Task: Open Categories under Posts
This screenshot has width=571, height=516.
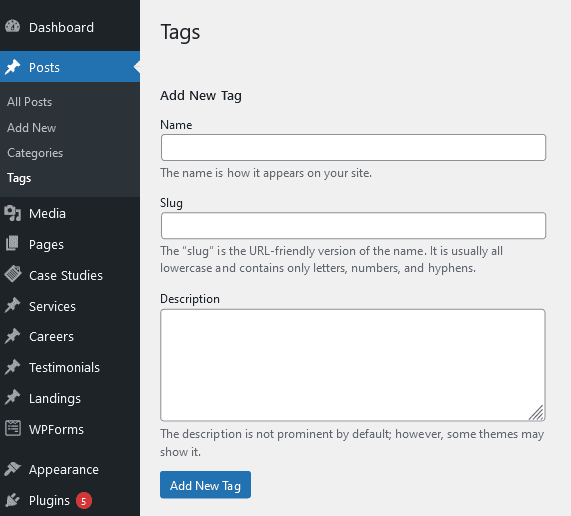Action: pos(35,153)
